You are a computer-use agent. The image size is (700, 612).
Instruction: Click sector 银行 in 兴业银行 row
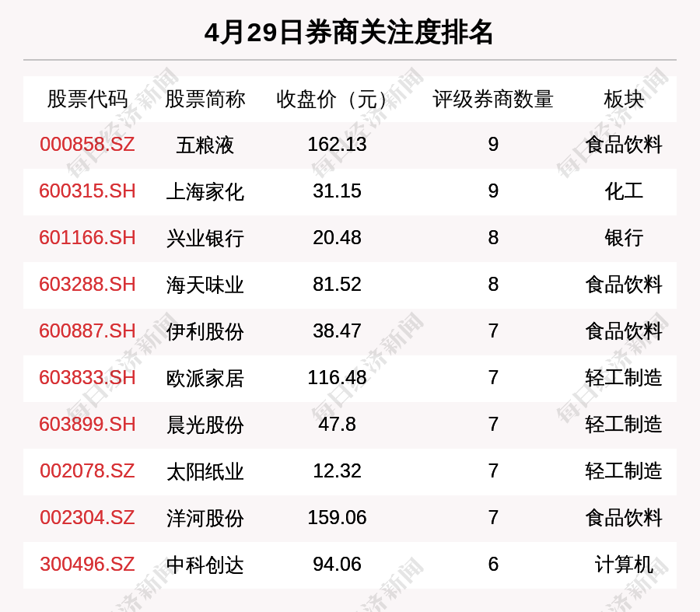(624, 239)
